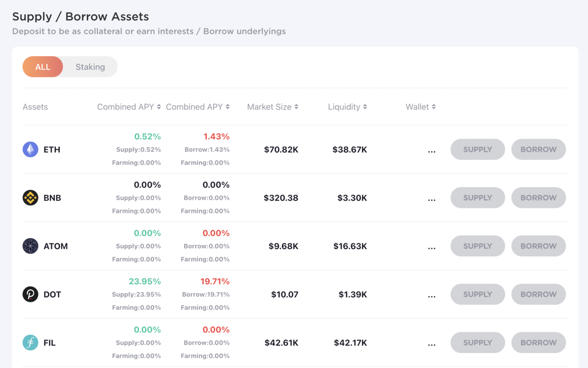Click ETH supply APY 0.52% in green

(147, 136)
